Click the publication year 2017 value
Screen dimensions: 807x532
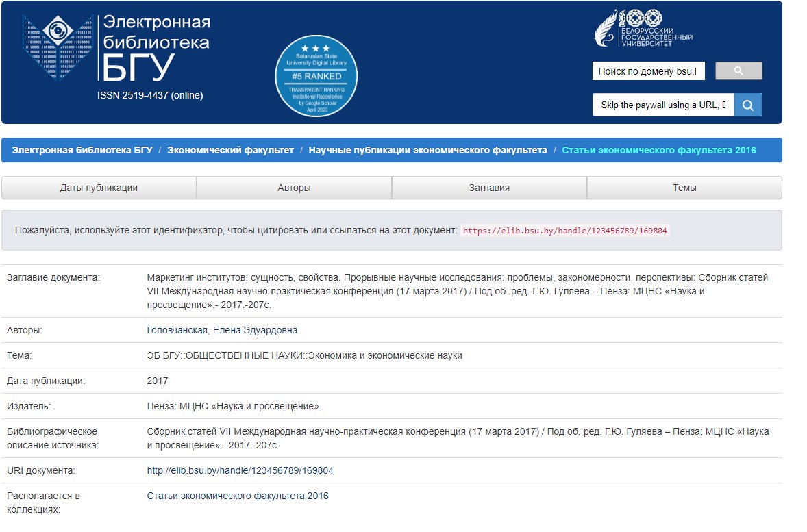pyautogui.click(x=158, y=381)
